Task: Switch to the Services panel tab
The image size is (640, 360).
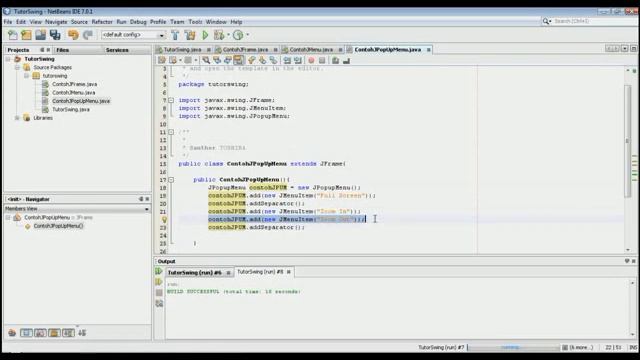Action: (117, 50)
